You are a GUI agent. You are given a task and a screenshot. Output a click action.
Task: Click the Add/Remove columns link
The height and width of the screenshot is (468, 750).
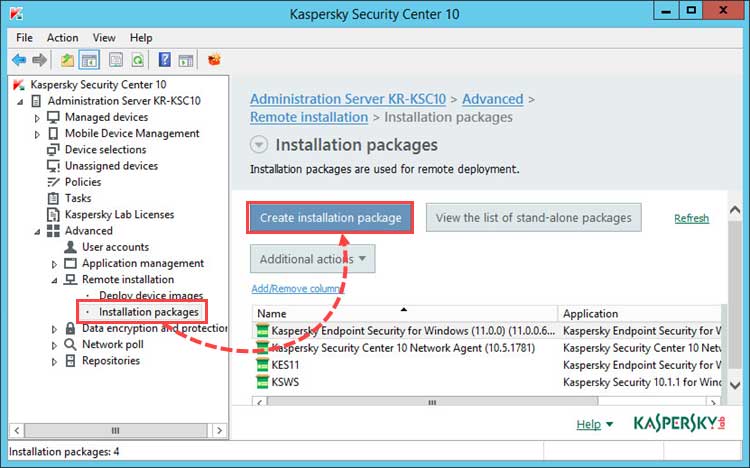tap(297, 289)
